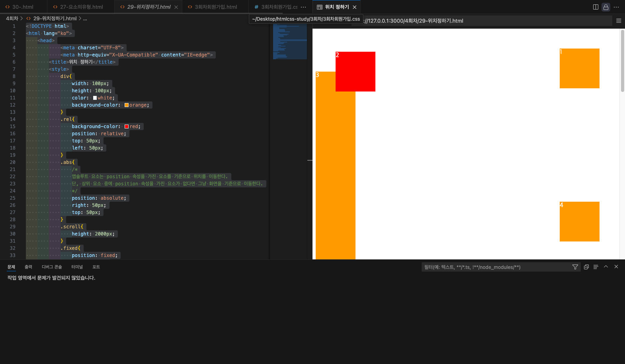
Task: Select the 29-위치정하기.html editor tab
Action: tap(149, 7)
